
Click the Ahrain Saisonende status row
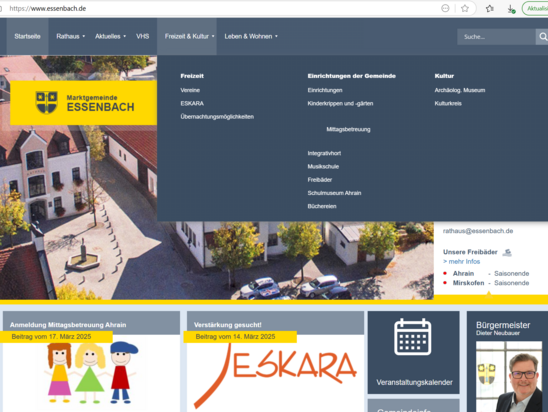[x=487, y=274]
